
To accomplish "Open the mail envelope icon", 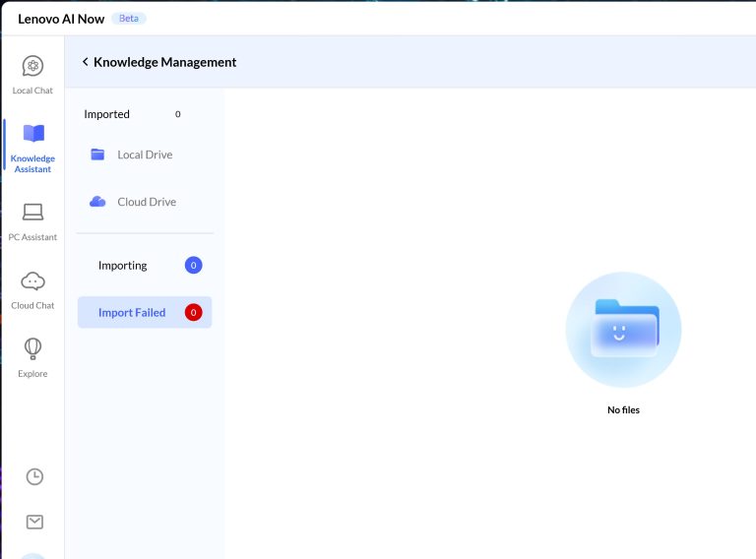I will tap(34, 522).
